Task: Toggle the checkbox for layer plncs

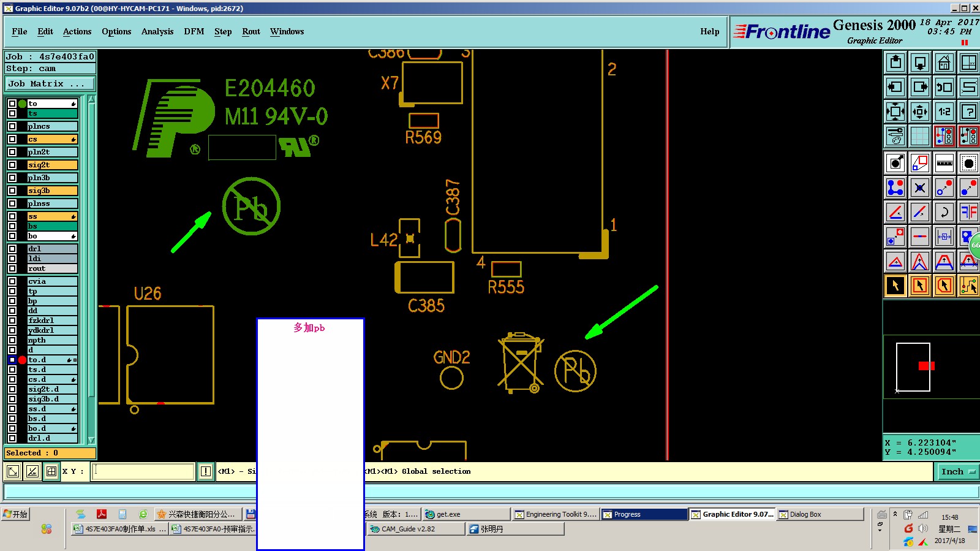Action: [x=12, y=126]
